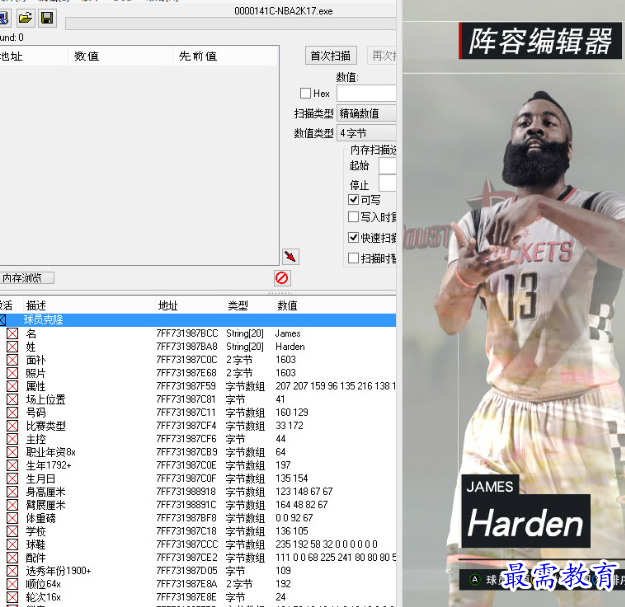Click the open process computer icon

pyautogui.click(x=4, y=18)
